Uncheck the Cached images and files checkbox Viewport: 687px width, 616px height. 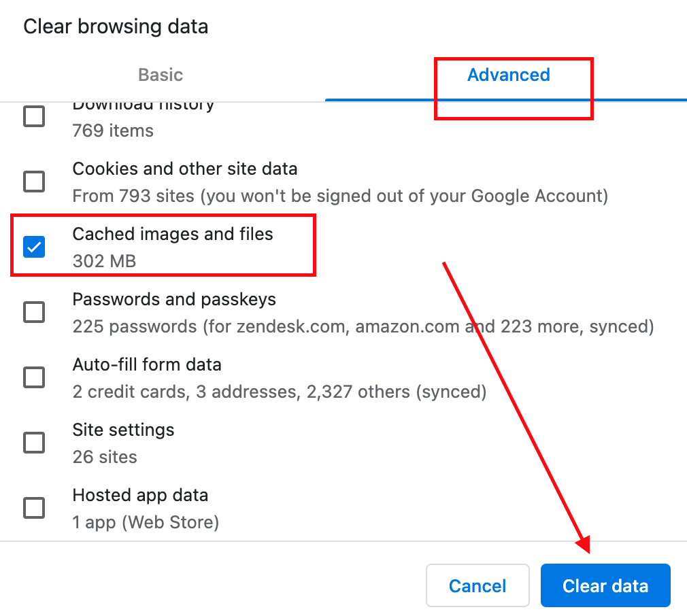click(34, 247)
